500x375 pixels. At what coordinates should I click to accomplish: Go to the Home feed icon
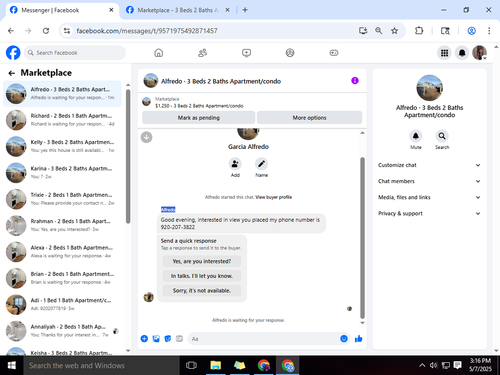(x=159, y=53)
